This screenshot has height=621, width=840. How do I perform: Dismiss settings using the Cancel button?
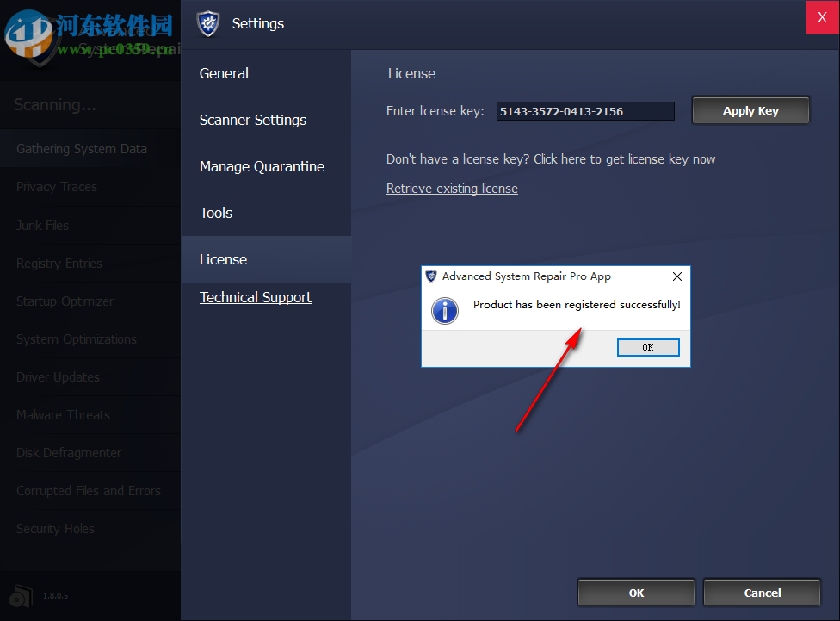pyautogui.click(x=762, y=593)
